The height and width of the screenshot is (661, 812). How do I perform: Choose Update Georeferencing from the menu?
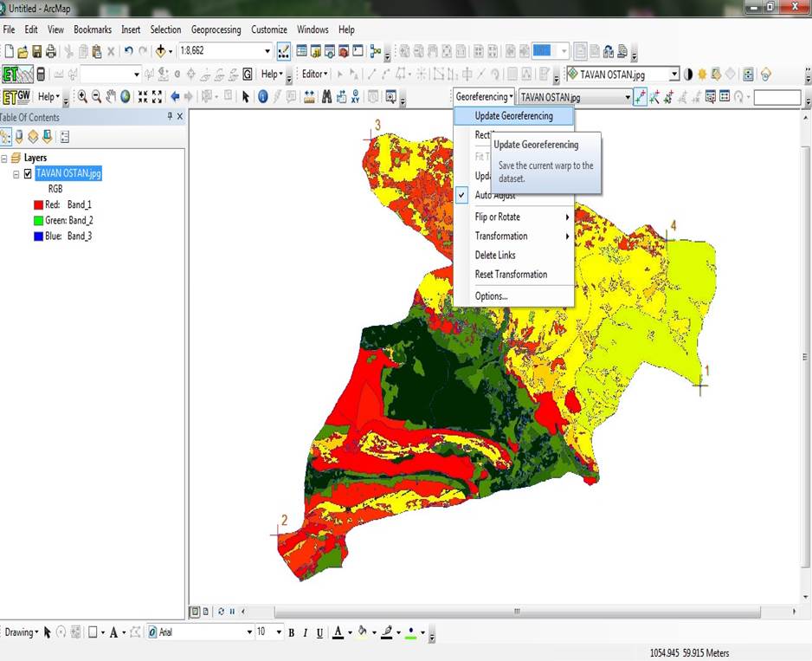point(513,116)
